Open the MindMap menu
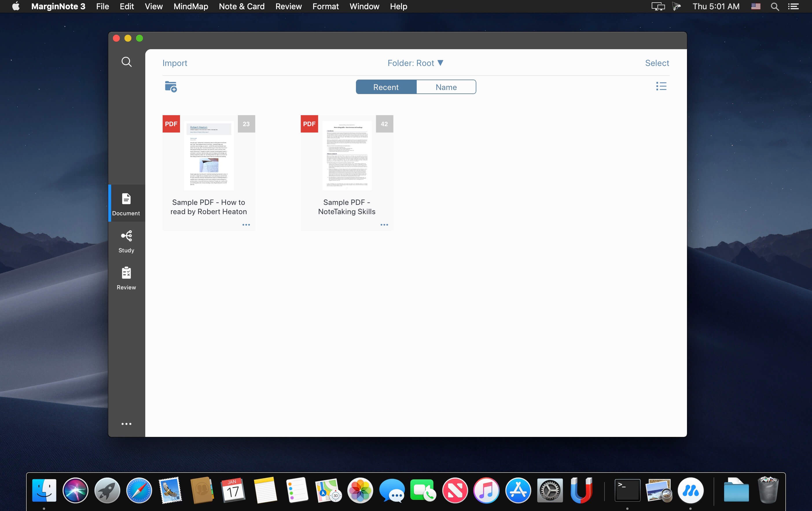This screenshot has width=812, height=511. tap(190, 6)
